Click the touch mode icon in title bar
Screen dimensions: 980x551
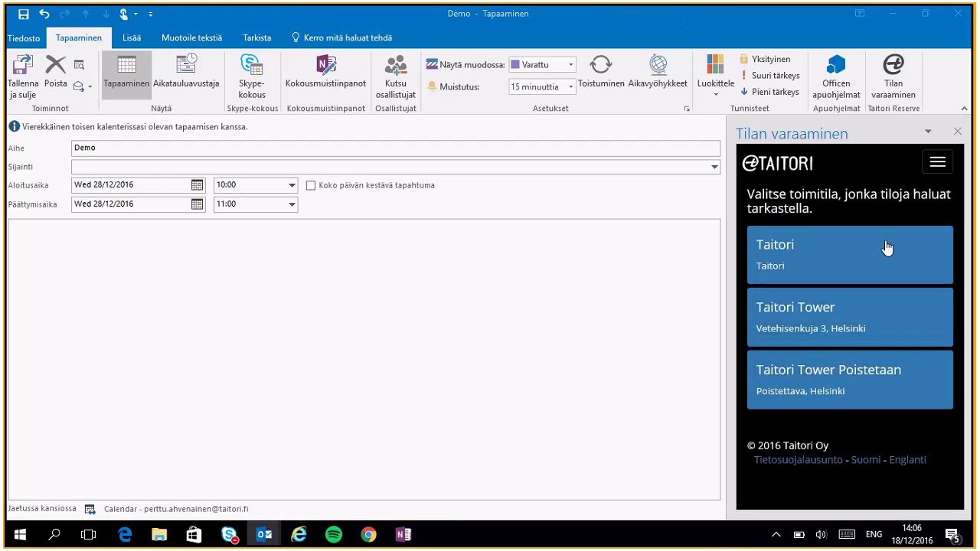[124, 14]
